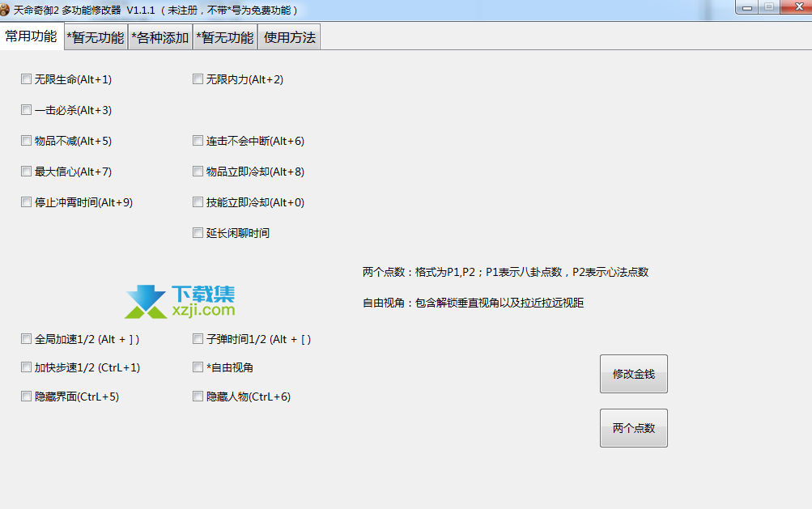
Task: Enable the 无限生命 (Alt+1) checkbox
Action: [27, 79]
